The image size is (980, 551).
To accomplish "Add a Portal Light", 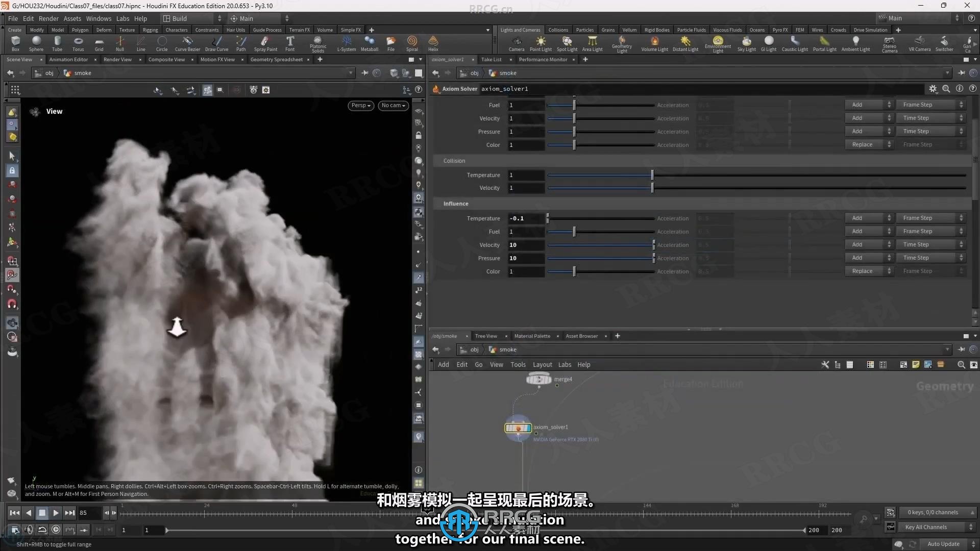I will [824, 43].
